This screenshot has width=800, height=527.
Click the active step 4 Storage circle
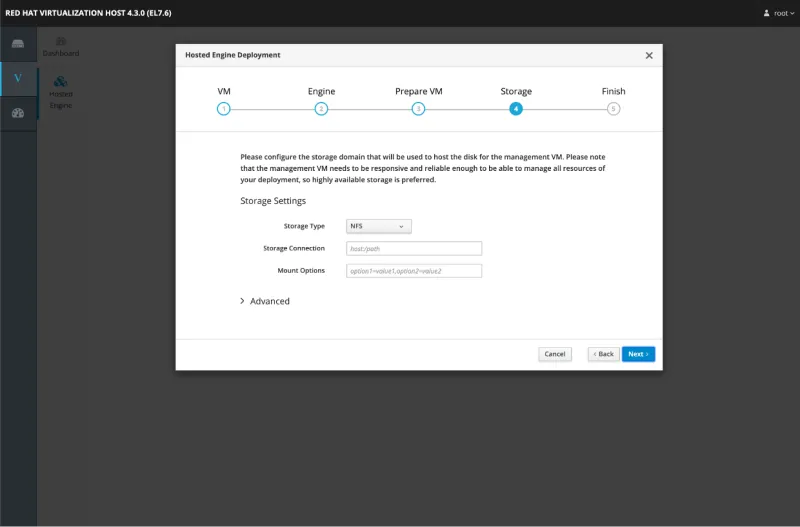click(516, 109)
